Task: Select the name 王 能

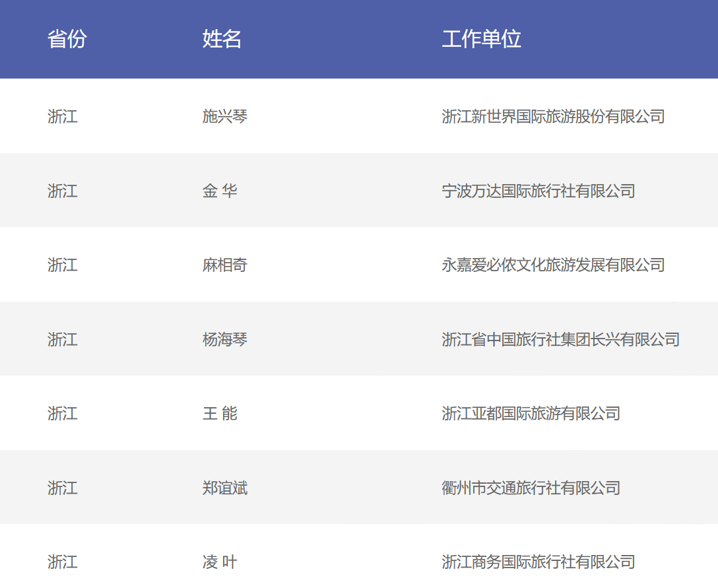Action: point(220,414)
